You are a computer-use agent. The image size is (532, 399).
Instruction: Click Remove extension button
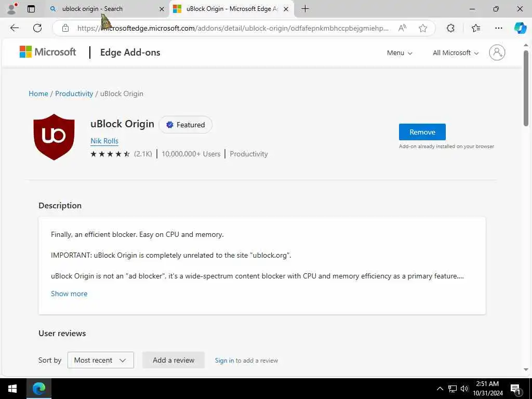tap(422, 132)
